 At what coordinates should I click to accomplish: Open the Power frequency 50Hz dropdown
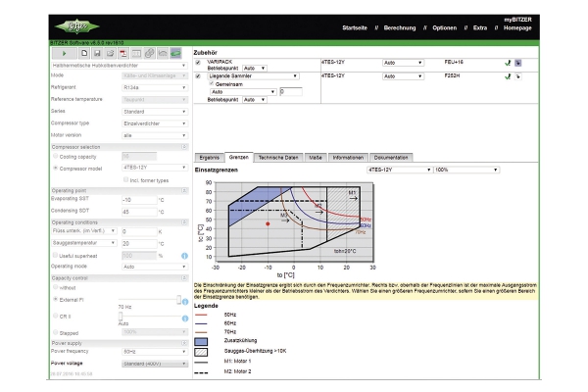point(155,352)
